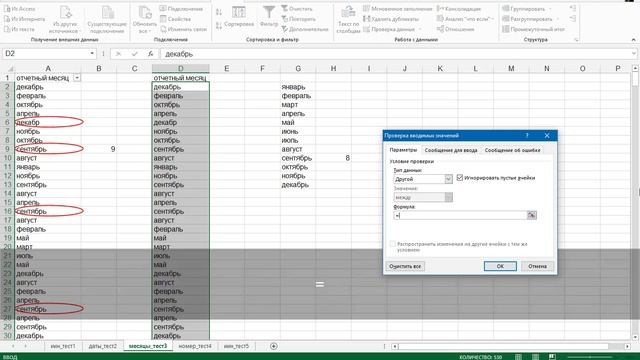Switch to Параметры tab in the dialog

403,150
